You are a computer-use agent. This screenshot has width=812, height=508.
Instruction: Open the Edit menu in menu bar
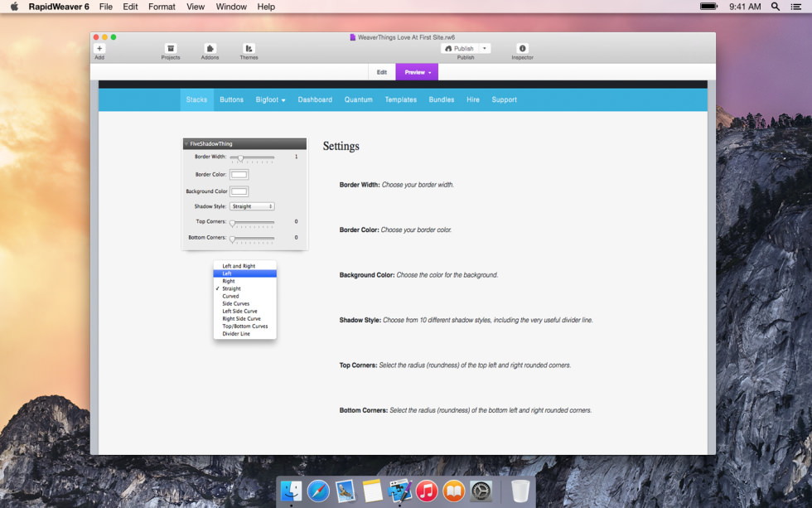(130, 7)
